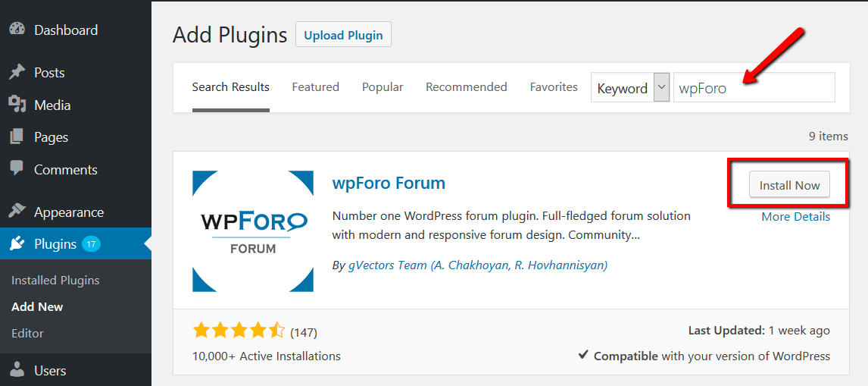
Task: Open Media via its sidebar icon
Action: [x=17, y=105]
